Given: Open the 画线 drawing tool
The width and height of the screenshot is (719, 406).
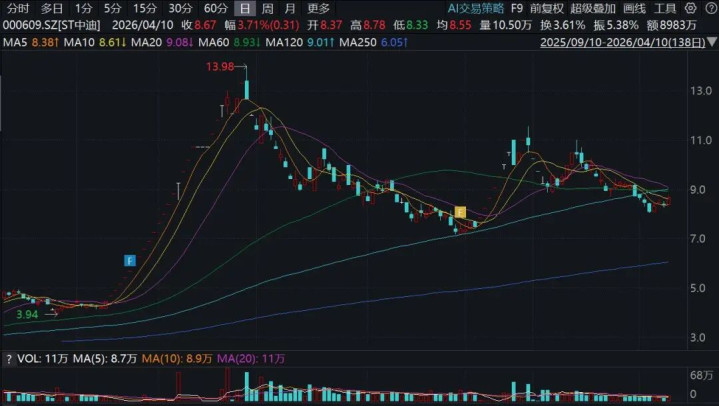Looking at the screenshot, I should (x=635, y=8).
